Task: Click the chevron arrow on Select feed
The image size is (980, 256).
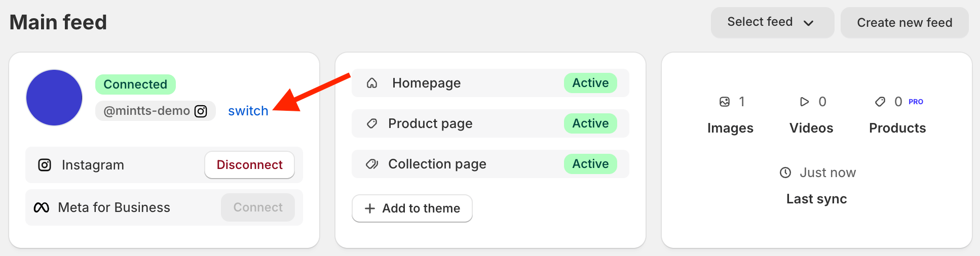Action: click(809, 23)
